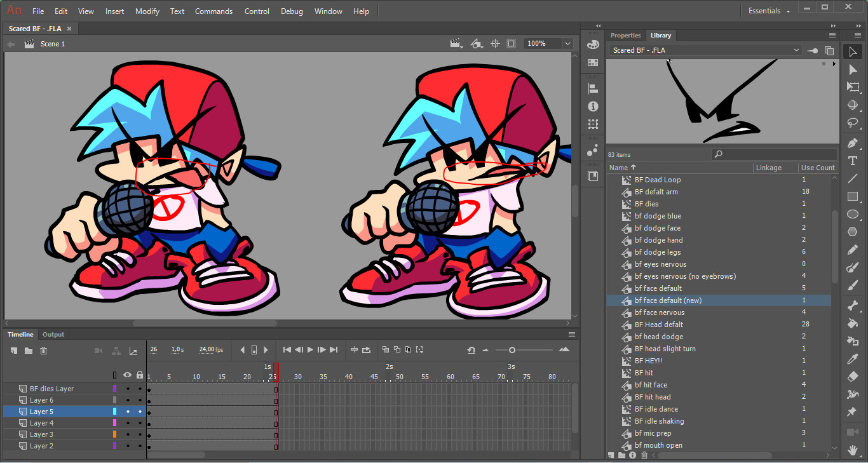This screenshot has height=463, width=868.
Task: Open the Align panel icon
Action: pyautogui.click(x=593, y=89)
